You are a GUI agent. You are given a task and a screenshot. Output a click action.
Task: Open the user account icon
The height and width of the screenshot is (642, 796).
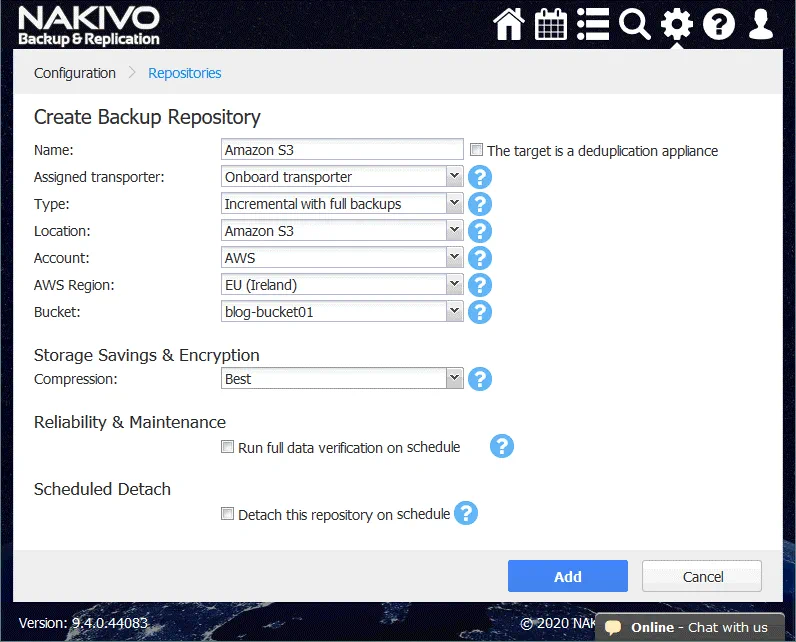(x=761, y=24)
